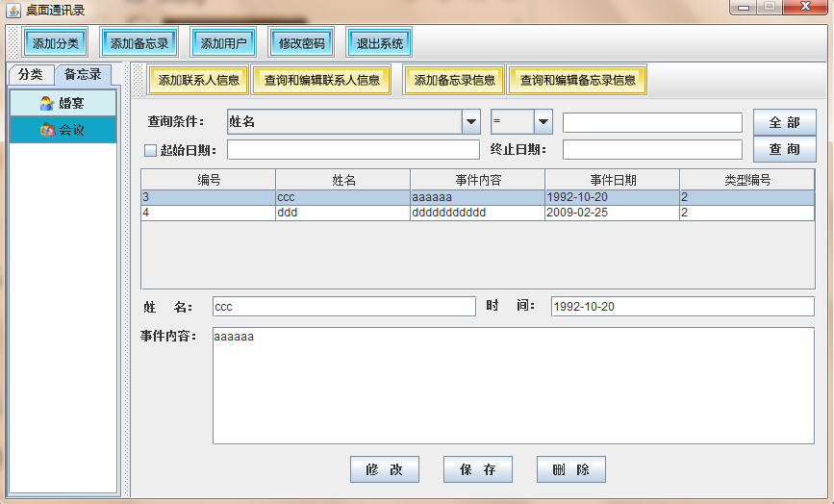834x504 pixels.
Task: Click the 删除 button
Action: pyautogui.click(x=571, y=469)
